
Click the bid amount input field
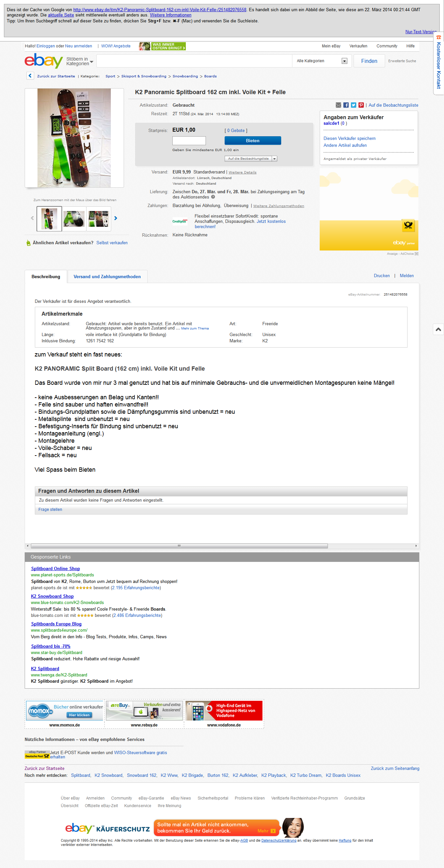pos(189,141)
